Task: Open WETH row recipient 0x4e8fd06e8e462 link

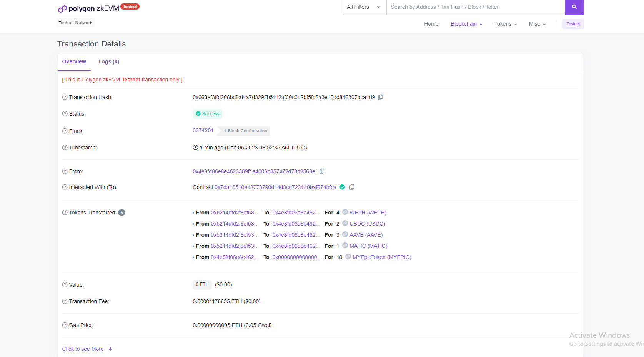Action: coord(296,213)
